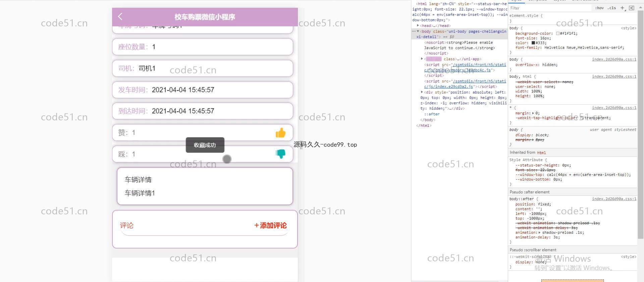Select the 到达时间 value 2021-04-04 15:45:57
644x282 pixels.
(x=183, y=111)
